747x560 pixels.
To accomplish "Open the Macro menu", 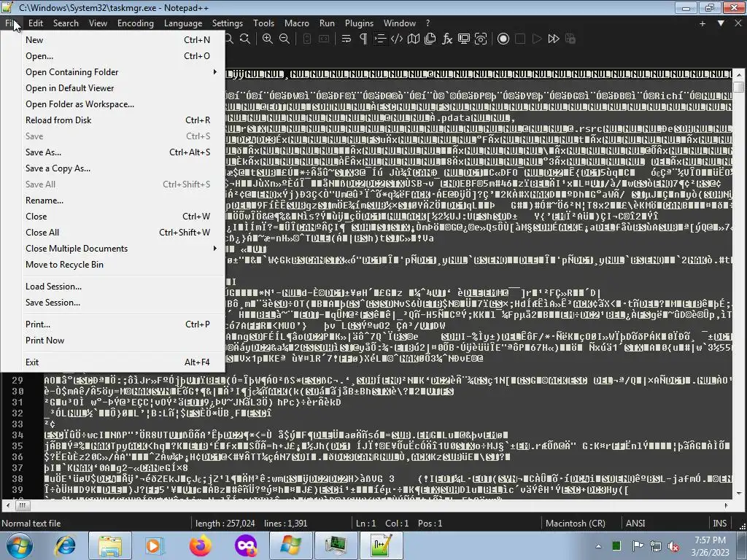I will point(296,23).
